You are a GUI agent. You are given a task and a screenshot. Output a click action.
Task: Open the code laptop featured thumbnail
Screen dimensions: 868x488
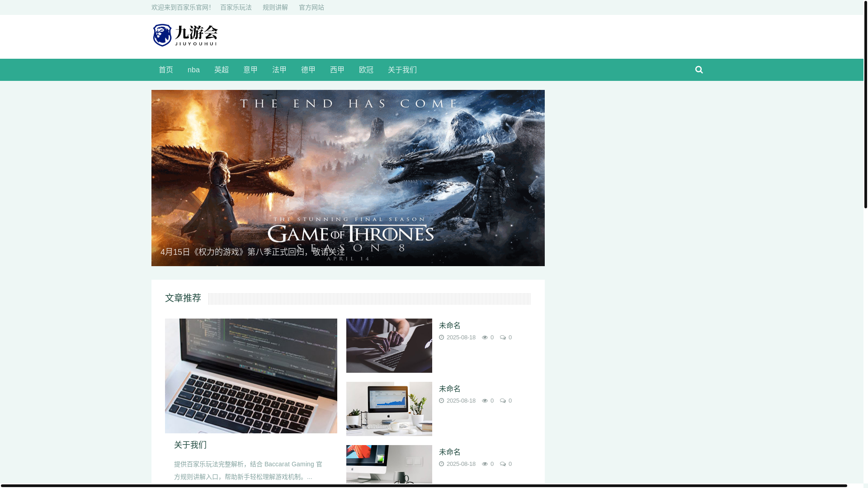tap(251, 376)
